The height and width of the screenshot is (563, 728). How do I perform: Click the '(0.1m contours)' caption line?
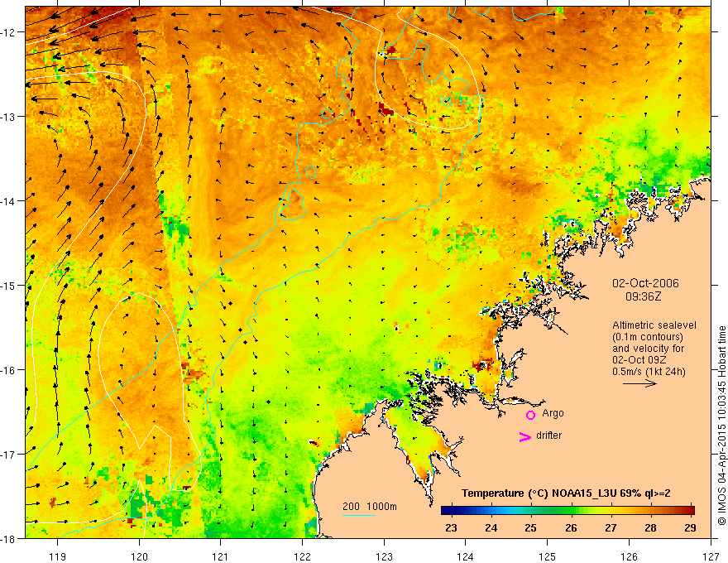[x=648, y=337]
